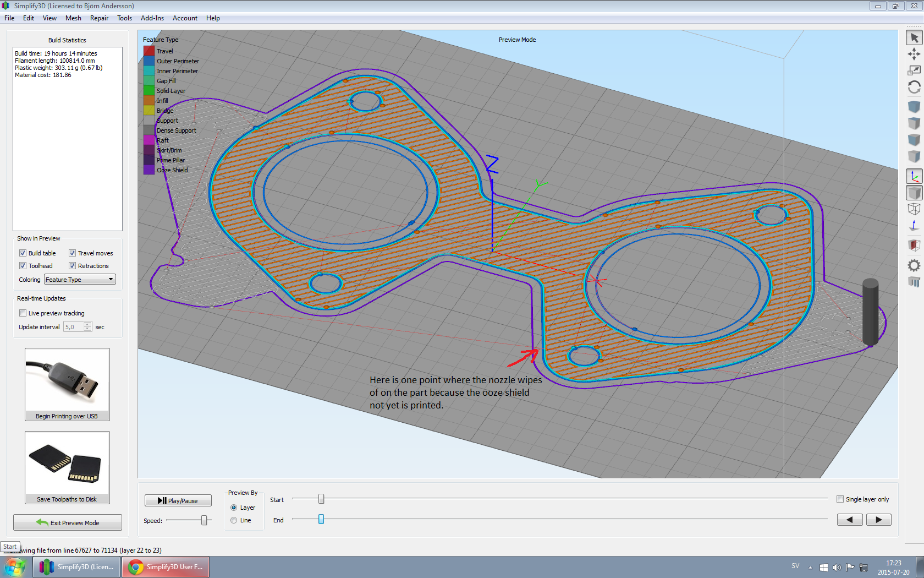This screenshot has width=924, height=578.
Task: Switch to default isometric cube view
Action: coord(914,106)
